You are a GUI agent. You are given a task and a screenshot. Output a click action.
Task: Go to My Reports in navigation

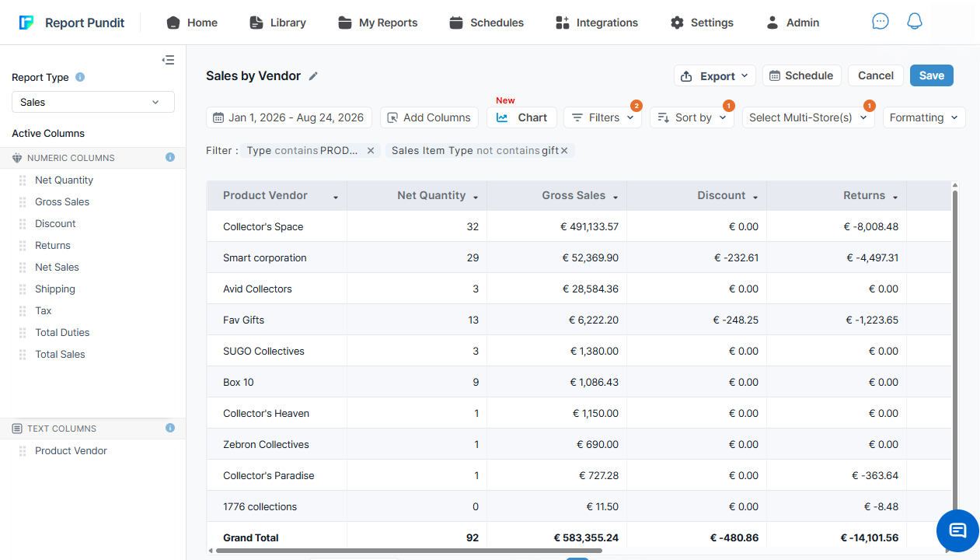point(378,23)
